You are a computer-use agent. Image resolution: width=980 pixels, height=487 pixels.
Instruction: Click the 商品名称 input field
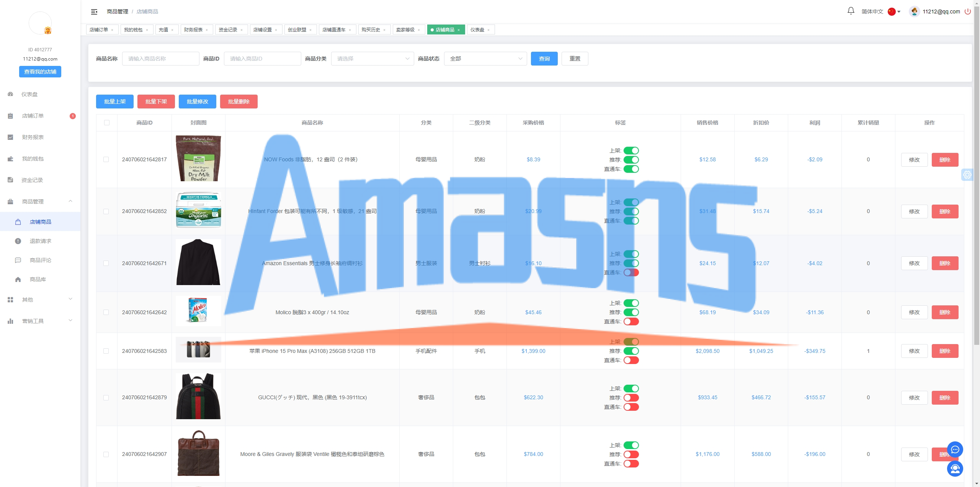click(161, 59)
